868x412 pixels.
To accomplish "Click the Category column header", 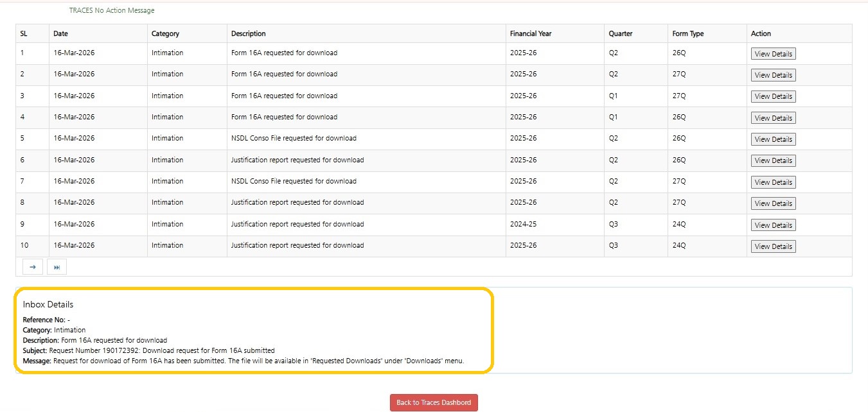I will pyautogui.click(x=165, y=33).
